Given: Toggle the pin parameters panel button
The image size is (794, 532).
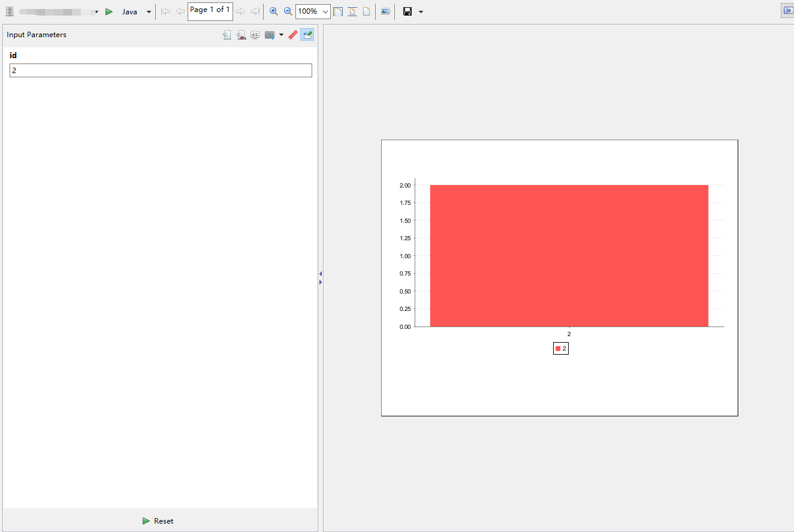Looking at the screenshot, I should pos(307,35).
